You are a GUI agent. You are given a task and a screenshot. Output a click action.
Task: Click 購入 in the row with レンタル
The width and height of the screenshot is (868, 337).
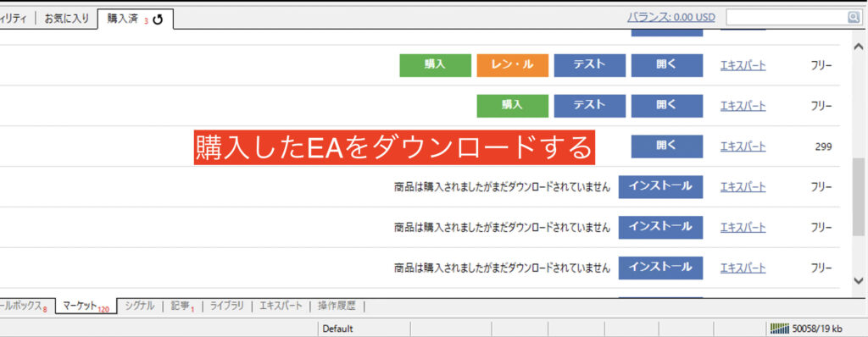435,64
